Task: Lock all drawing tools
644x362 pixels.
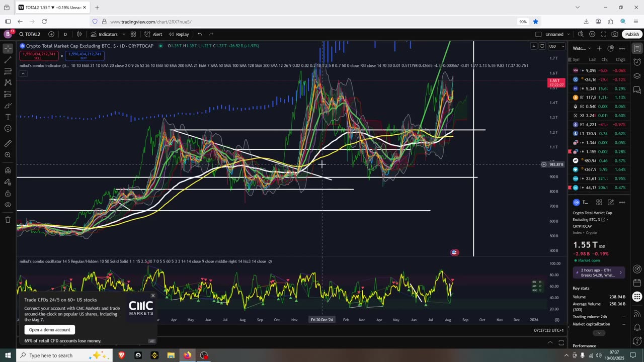Action: (x=8, y=193)
